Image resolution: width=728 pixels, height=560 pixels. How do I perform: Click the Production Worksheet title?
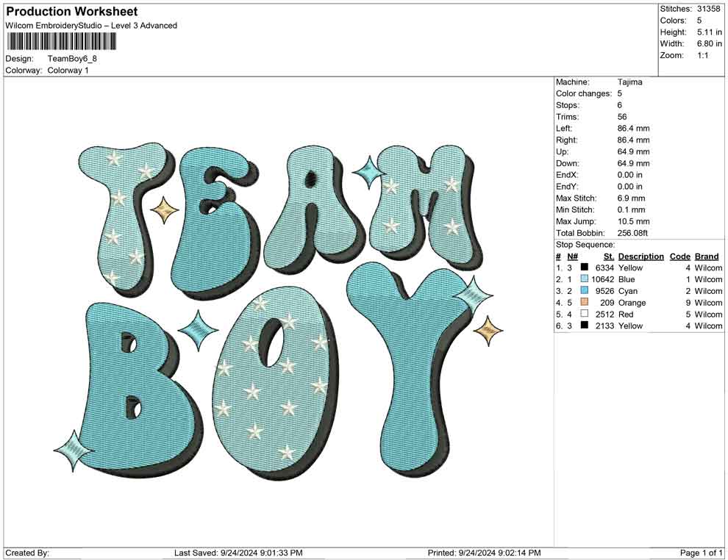[71, 12]
